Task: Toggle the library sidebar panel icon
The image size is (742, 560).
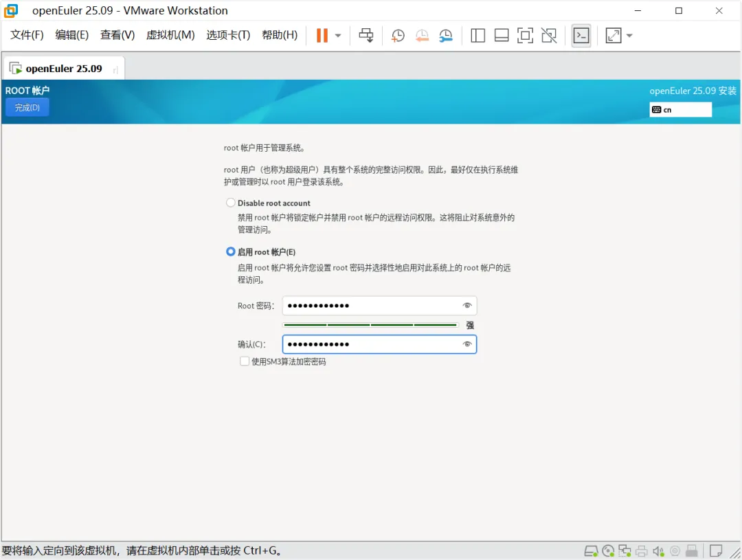Action: pos(477,36)
